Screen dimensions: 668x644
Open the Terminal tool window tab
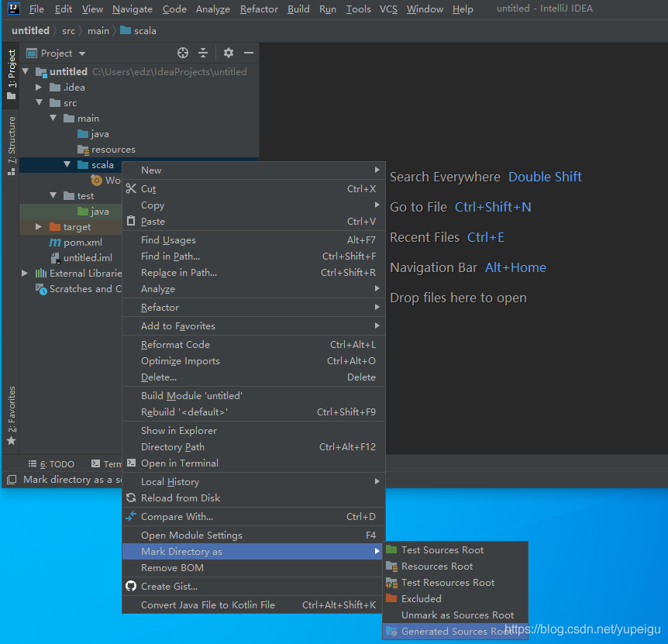tap(106, 464)
